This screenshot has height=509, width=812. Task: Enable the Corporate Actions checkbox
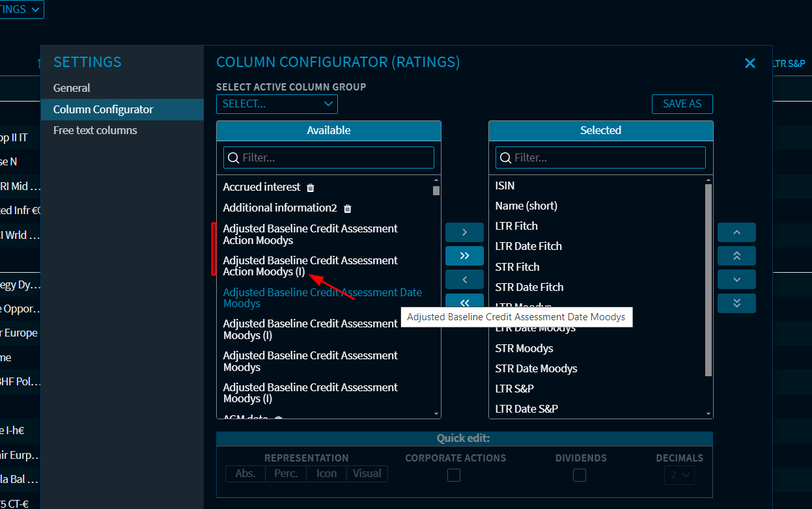click(x=454, y=475)
